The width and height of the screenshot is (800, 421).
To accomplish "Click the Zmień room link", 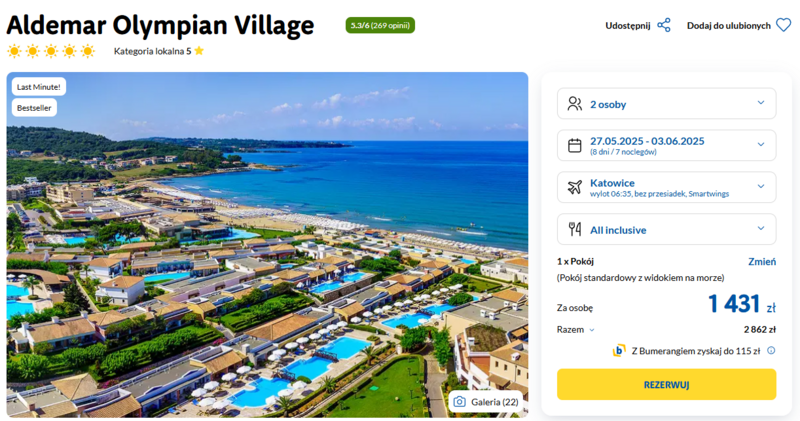I will 762,262.
